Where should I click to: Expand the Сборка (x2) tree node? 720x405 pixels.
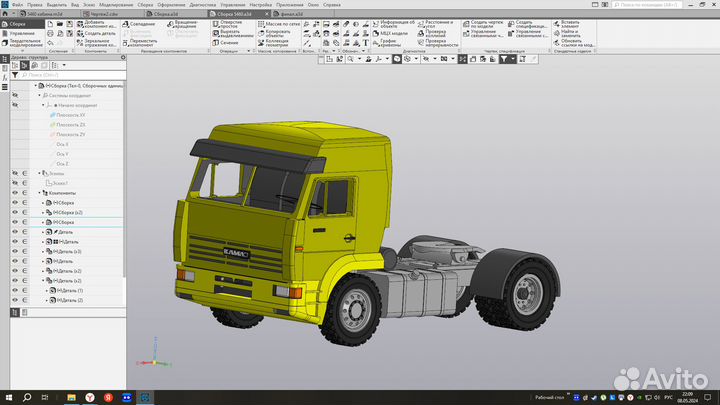[43, 212]
